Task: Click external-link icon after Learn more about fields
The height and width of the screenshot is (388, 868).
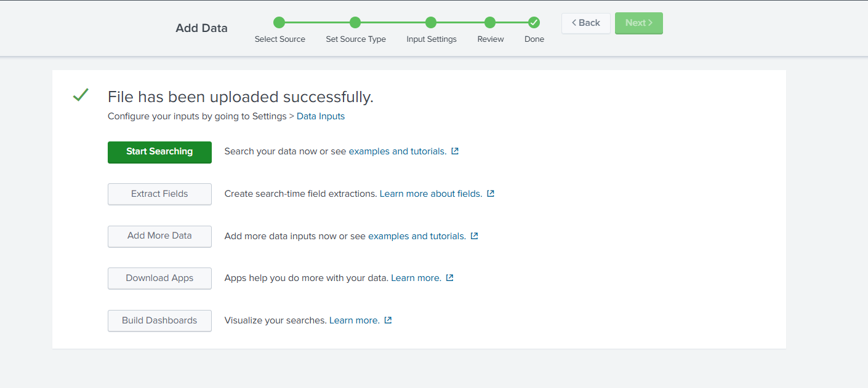Action: point(491,194)
